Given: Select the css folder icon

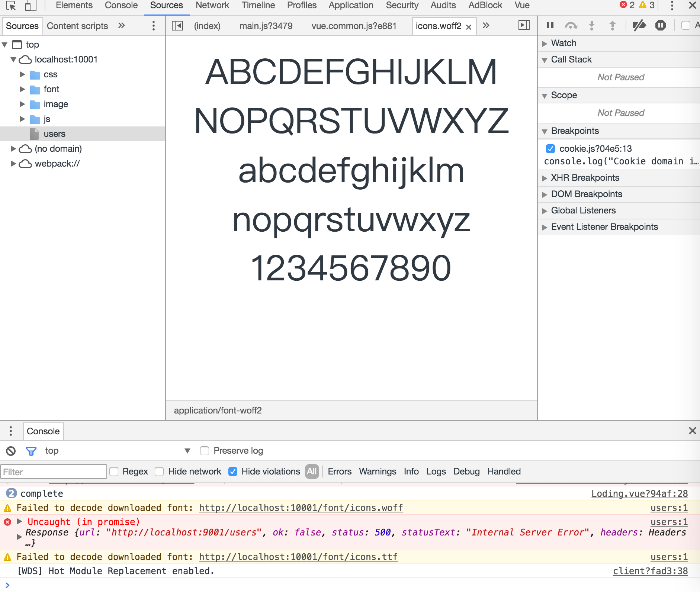Looking at the screenshot, I should (35, 75).
